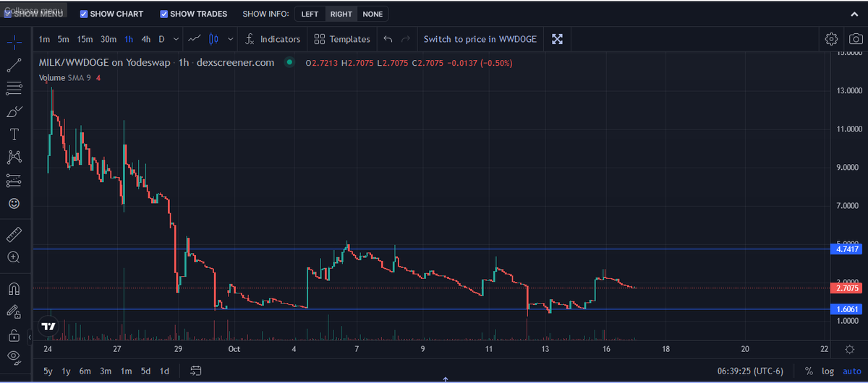The width and height of the screenshot is (868, 383).
Task: Open the chart patterns tool
Action: [x=14, y=157]
